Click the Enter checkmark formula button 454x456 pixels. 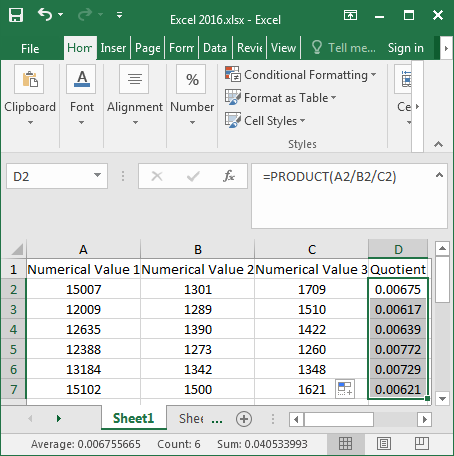[x=193, y=176]
